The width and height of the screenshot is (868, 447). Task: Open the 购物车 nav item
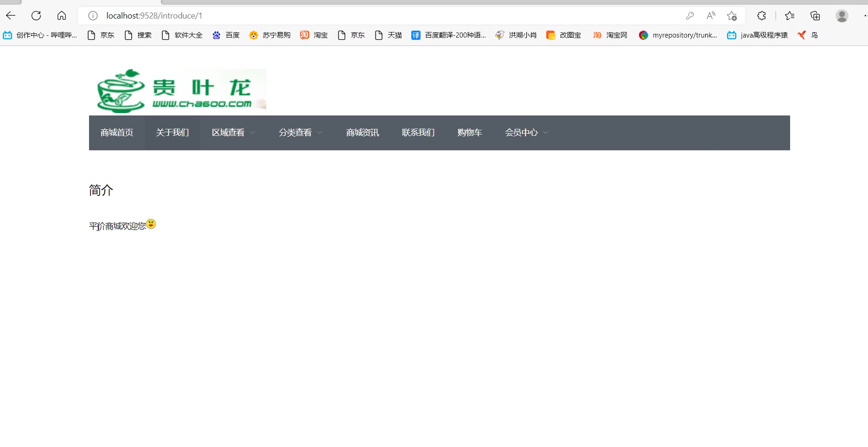[x=470, y=133]
